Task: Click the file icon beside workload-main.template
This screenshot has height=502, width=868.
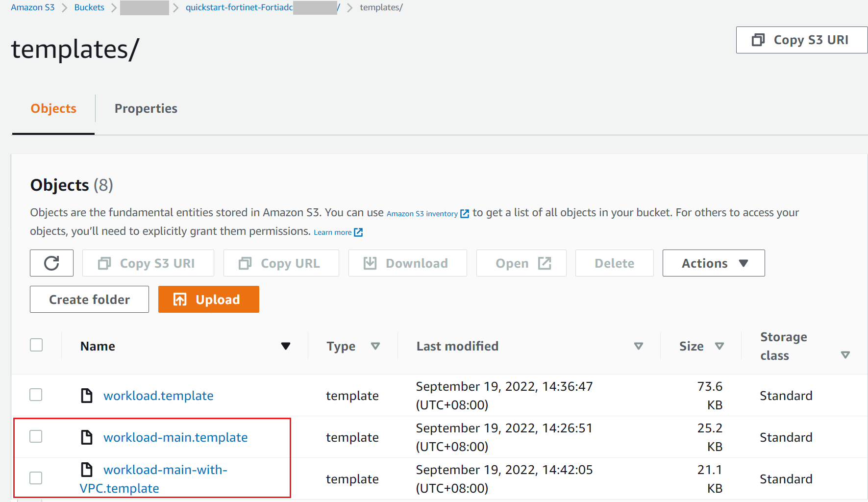Action: coord(87,437)
